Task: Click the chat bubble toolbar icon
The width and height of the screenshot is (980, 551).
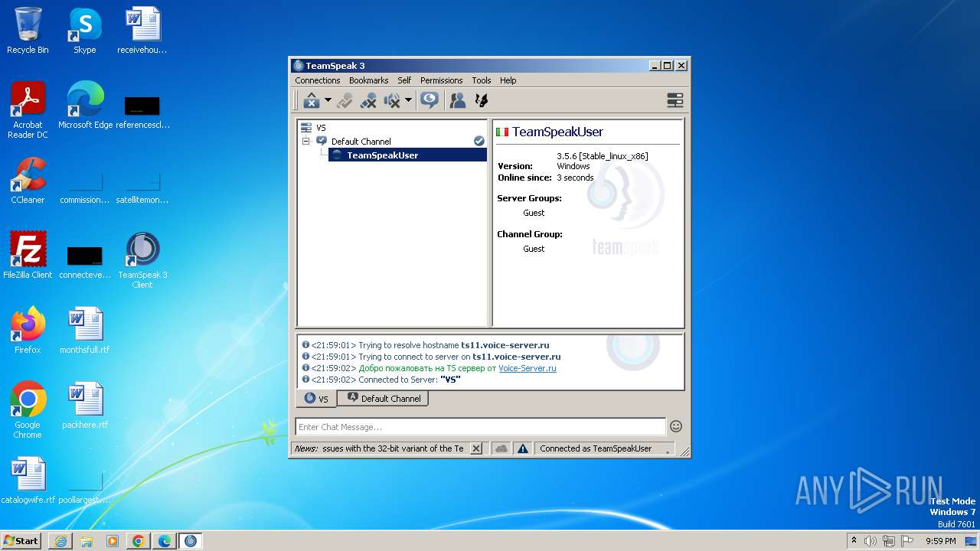Action: pyautogui.click(x=430, y=100)
